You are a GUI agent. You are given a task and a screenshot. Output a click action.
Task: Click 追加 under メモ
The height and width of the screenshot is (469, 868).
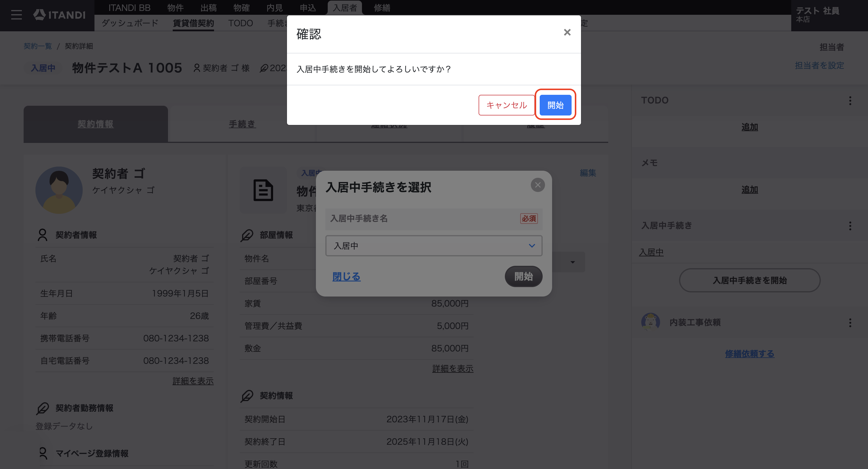click(x=749, y=190)
